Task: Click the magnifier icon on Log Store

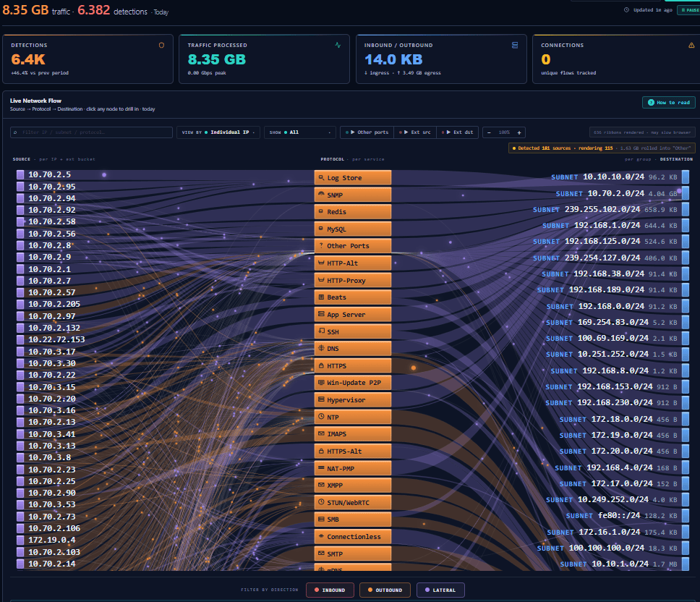Action: coord(321,177)
